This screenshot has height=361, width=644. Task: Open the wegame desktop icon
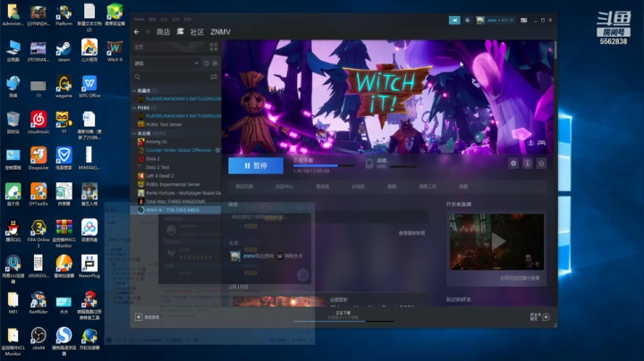[64, 87]
